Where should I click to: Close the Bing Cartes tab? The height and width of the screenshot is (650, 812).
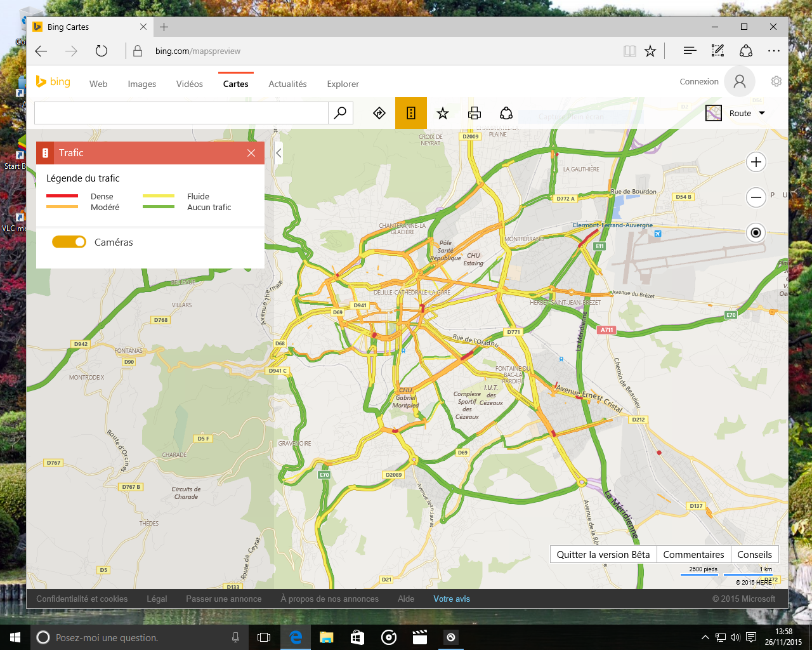coord(143,27)
